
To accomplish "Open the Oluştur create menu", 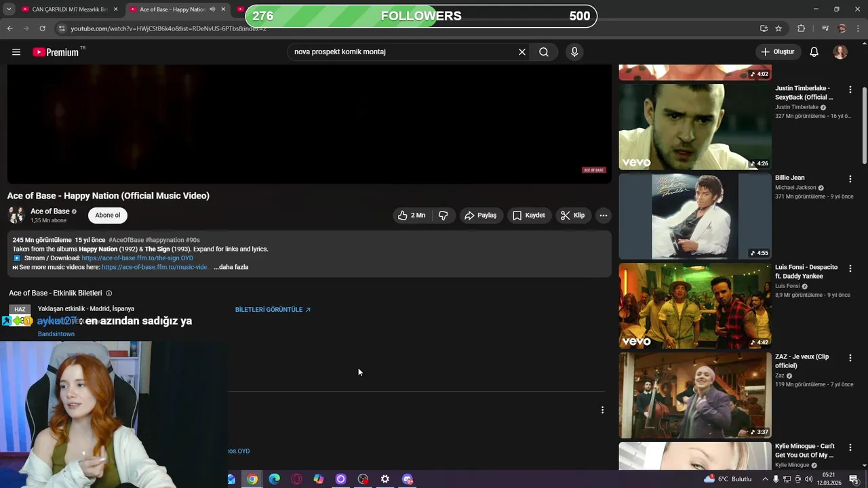I will click(777, 52).
